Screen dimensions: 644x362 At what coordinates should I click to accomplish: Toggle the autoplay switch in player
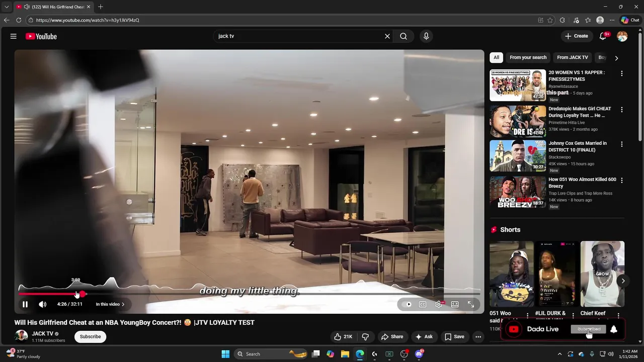409,304
